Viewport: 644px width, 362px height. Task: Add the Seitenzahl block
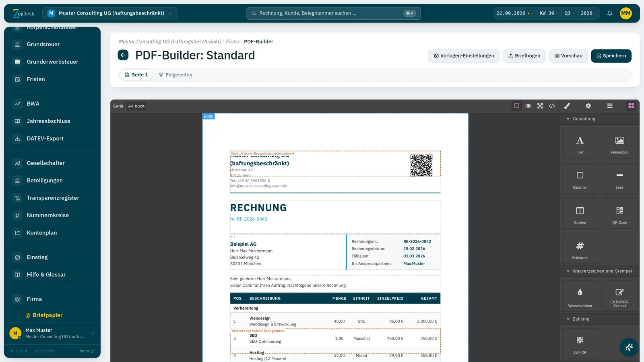[580, 249]
